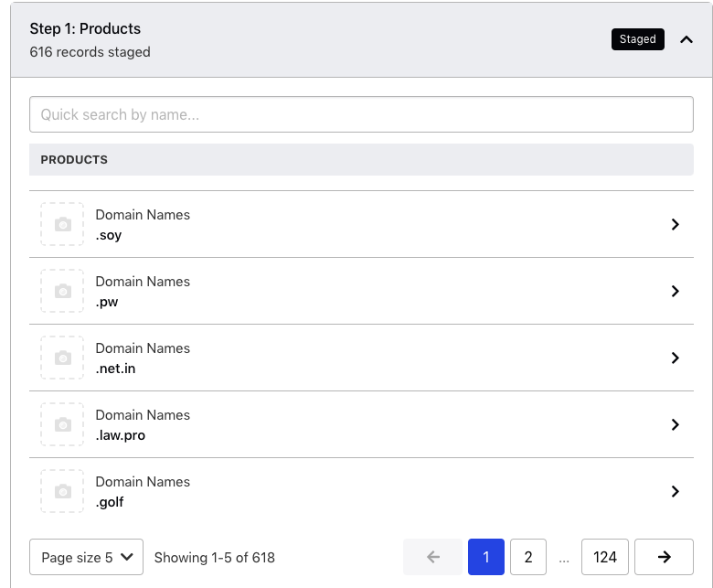This screenshot has height=588, width=713.
Task: Open the .net.in product chevron arrow
Action: click(x=675, y=358)
